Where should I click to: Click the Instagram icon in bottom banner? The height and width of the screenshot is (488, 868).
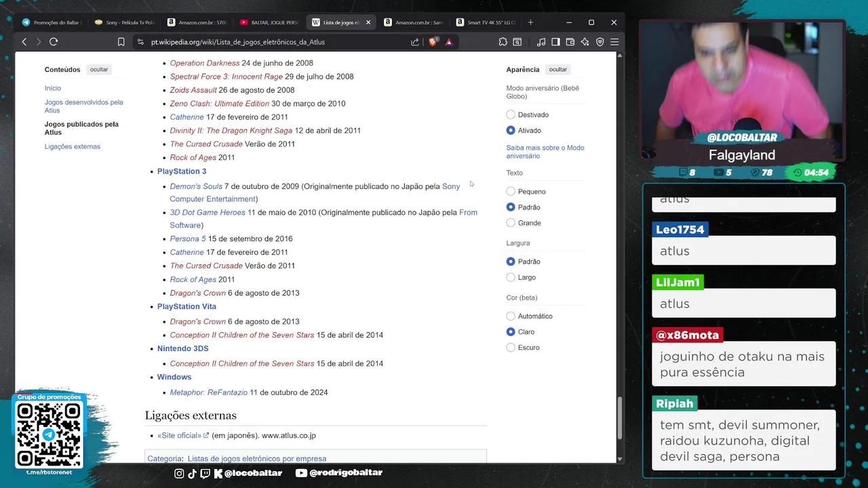(179, 473)
